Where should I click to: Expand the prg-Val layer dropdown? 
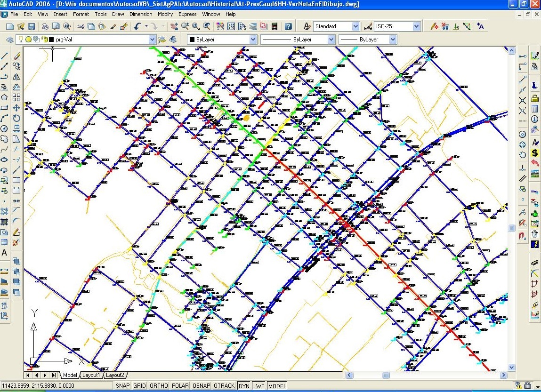[x=152, y=40]
